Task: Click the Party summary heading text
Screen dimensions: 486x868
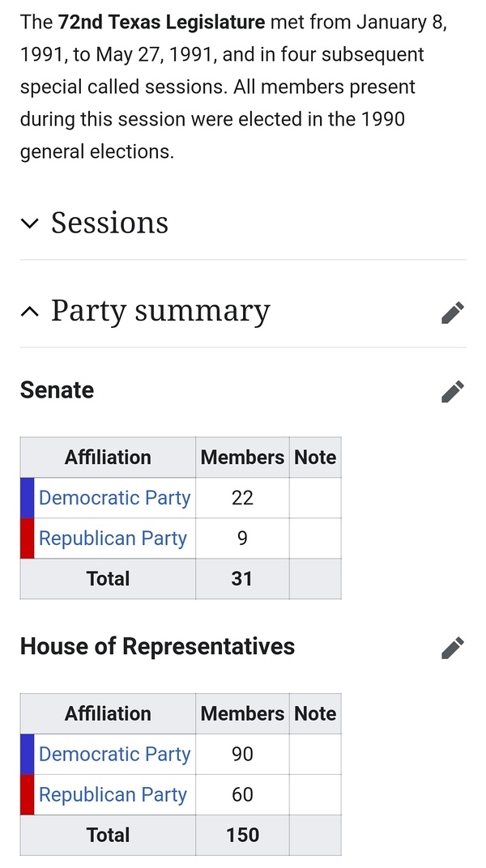Action: pyautogui.click(x=160, y=311)
